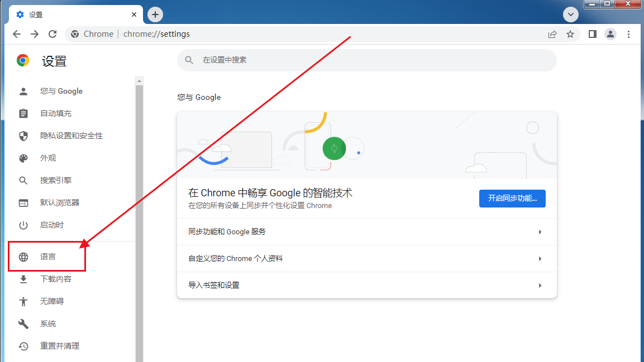This screenshot has height=362, width=644.
Task: Click the globe icon for 语言
Action: pos(23,257)
